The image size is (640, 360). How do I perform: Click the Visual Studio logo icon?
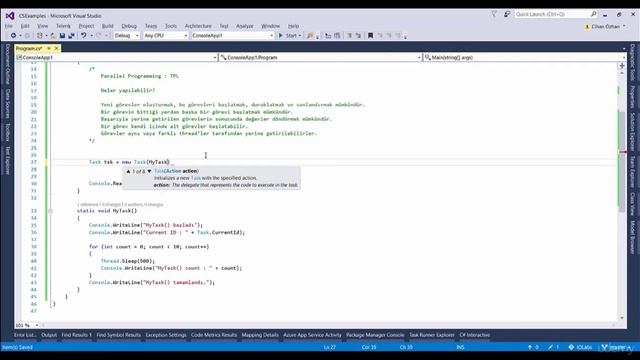point(10,16)
